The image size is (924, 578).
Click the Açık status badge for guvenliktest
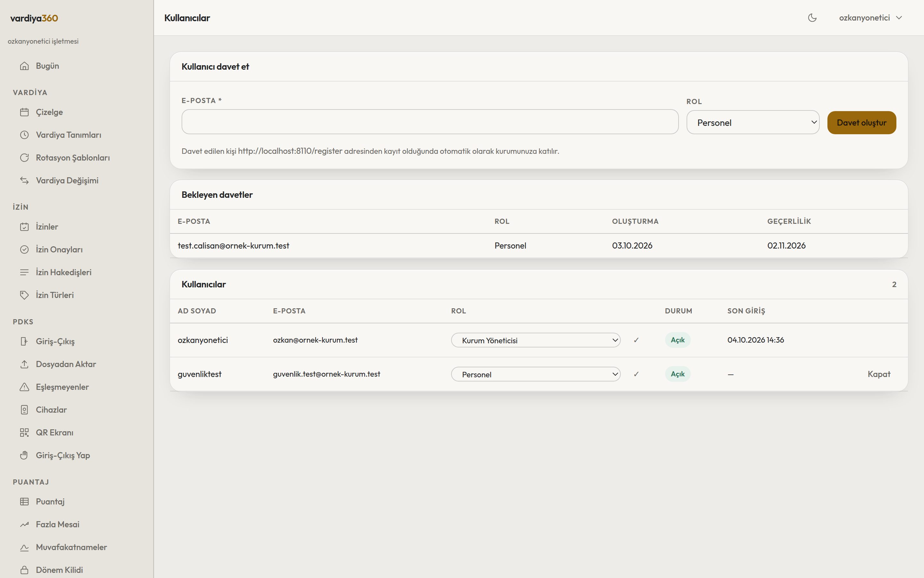[x=678, y=374]
